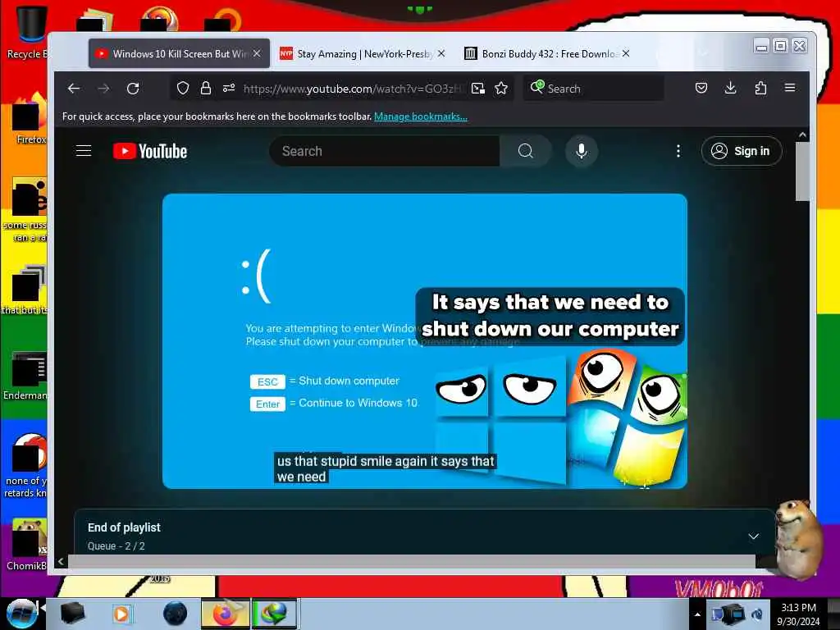Click the page scrollbar up arrow
Viewport: 840px width, 630px height.
(802, 135)
